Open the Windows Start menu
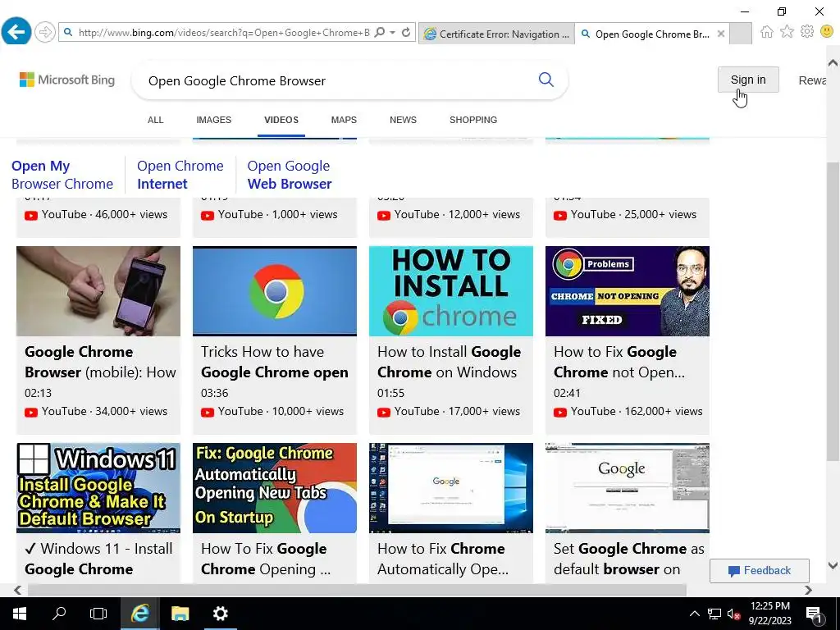The height and width of the screenshot is (630, 840). point(20,614)
